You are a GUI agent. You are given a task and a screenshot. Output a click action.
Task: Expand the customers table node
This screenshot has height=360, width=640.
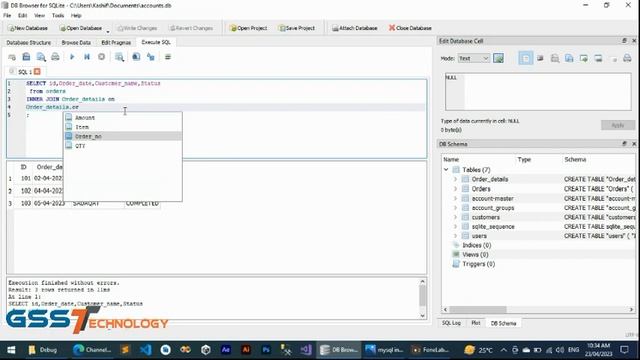456,217
